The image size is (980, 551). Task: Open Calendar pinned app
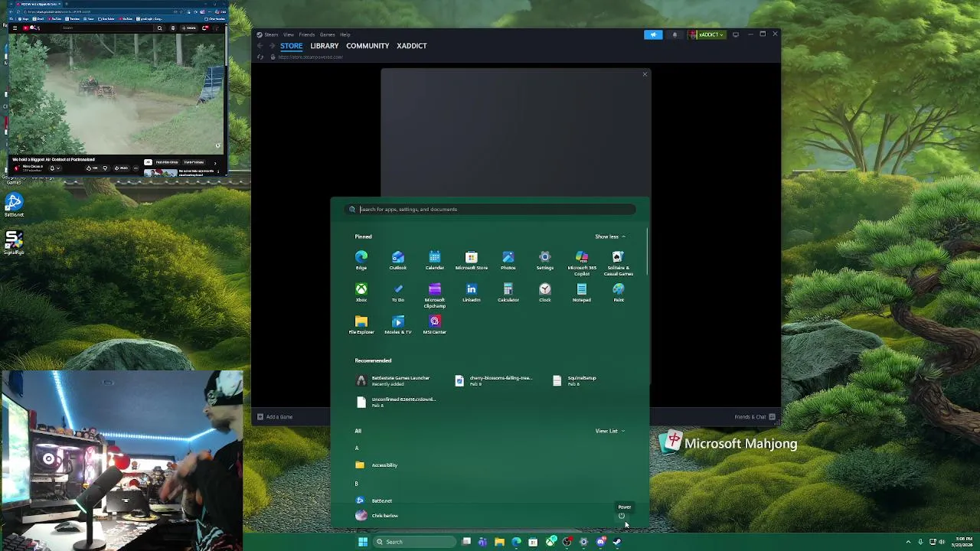[x=434, y=260]
